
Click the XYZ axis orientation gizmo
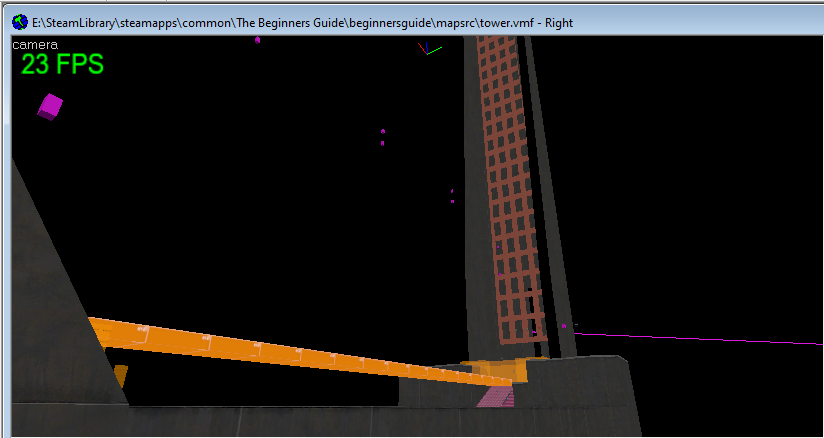pyautogui.click(x=429, y=48)
